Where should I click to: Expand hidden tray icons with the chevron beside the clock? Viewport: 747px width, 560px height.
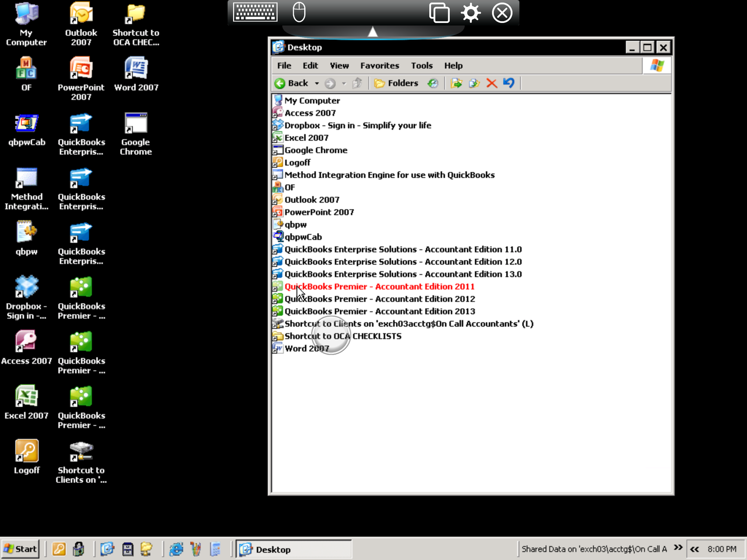click(x=695, y=549)
